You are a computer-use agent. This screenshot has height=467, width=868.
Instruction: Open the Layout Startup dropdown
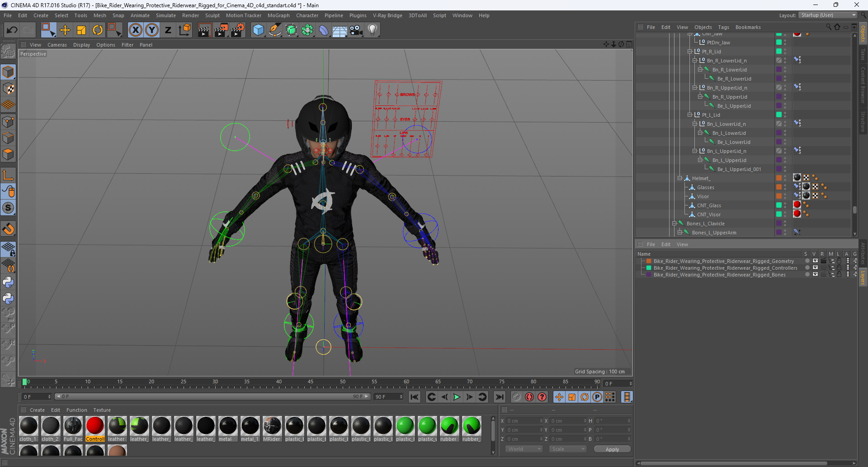tap(828, 15)
